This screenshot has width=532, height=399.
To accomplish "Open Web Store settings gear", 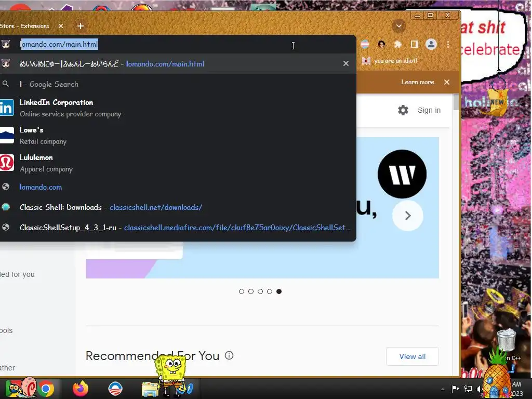I will 403,110.
